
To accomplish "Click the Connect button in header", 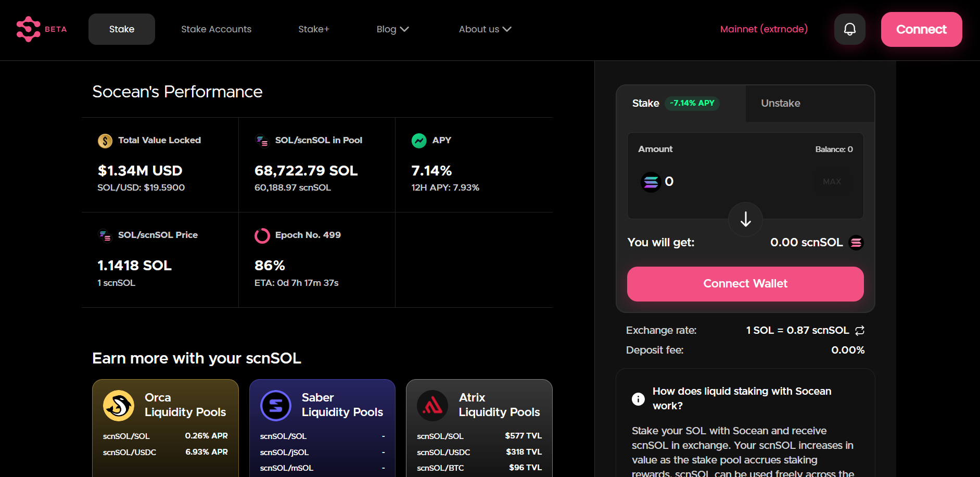I will tap(921, 29).
